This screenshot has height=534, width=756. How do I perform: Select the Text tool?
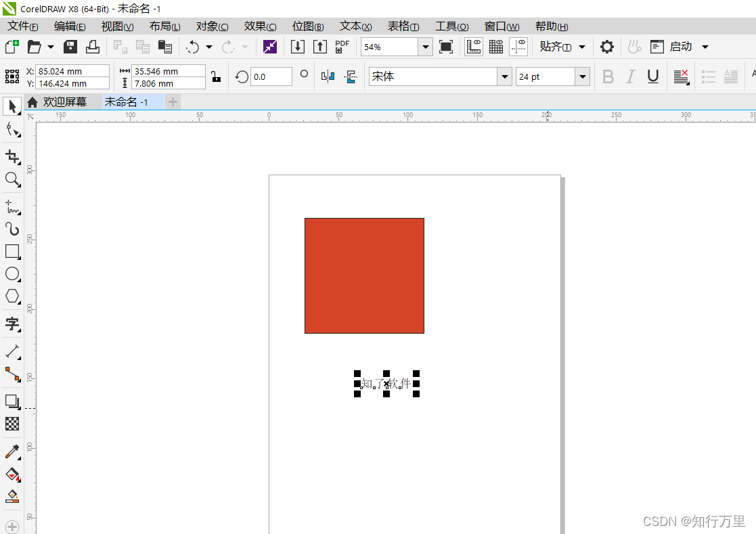tap(12, 324)
